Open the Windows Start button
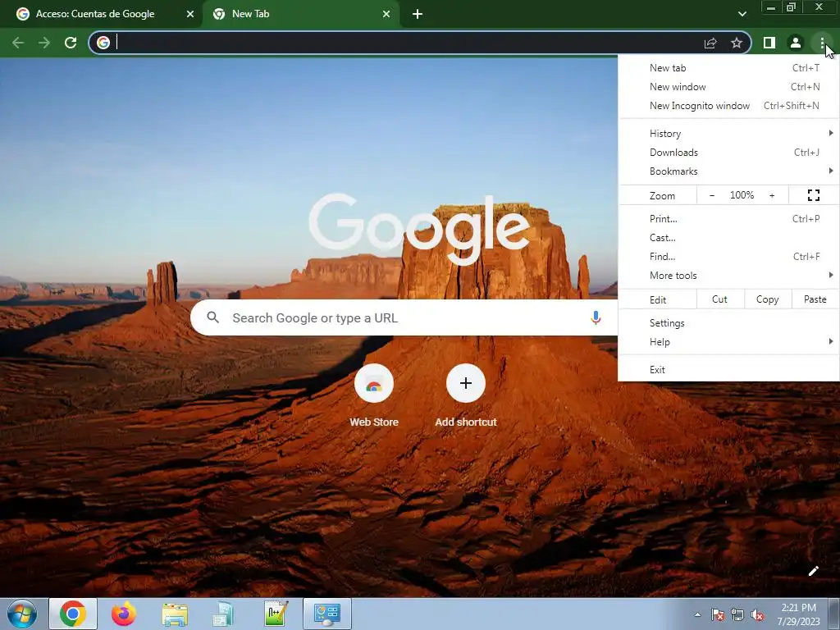Viewport: 840px width, 630px height. point(21,614)
